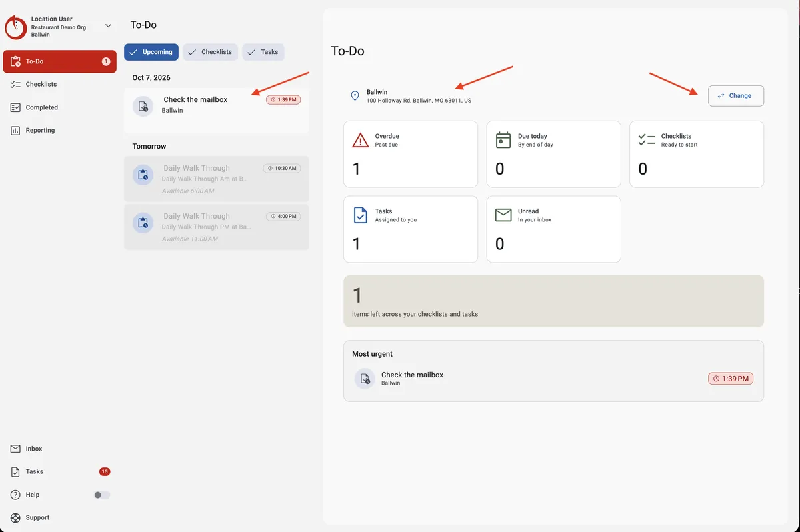Toggle the Help switch
The height and width of the screenshot is (532, 800).
pos(102,495)
